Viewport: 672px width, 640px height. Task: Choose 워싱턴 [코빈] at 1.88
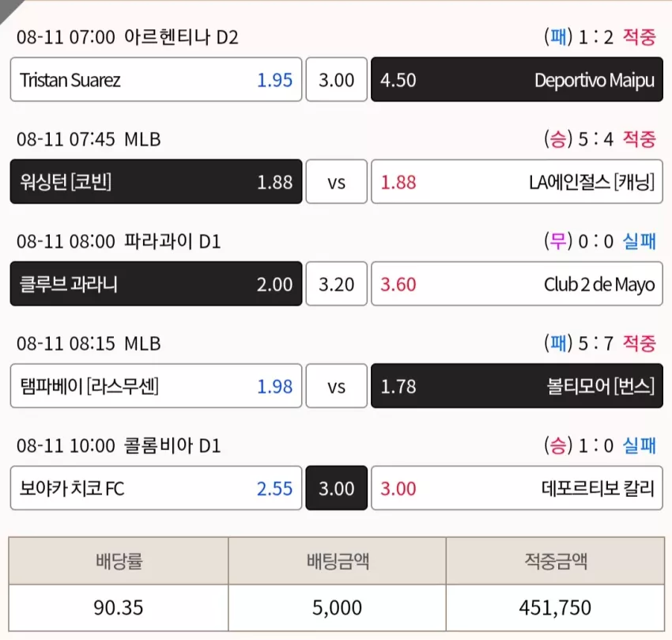coord(156,181)
